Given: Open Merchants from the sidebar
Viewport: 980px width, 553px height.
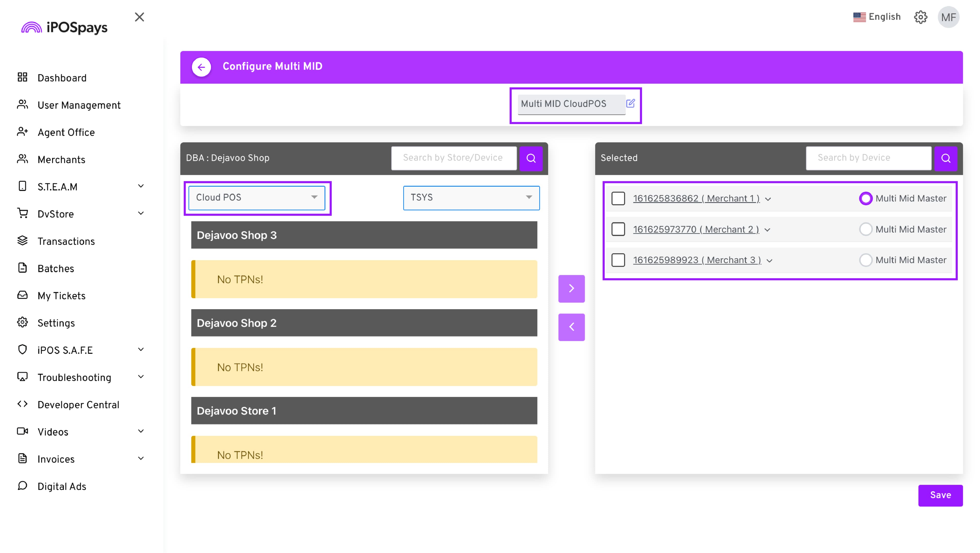Looking at the screenshot, I should (x=61, y=160).
